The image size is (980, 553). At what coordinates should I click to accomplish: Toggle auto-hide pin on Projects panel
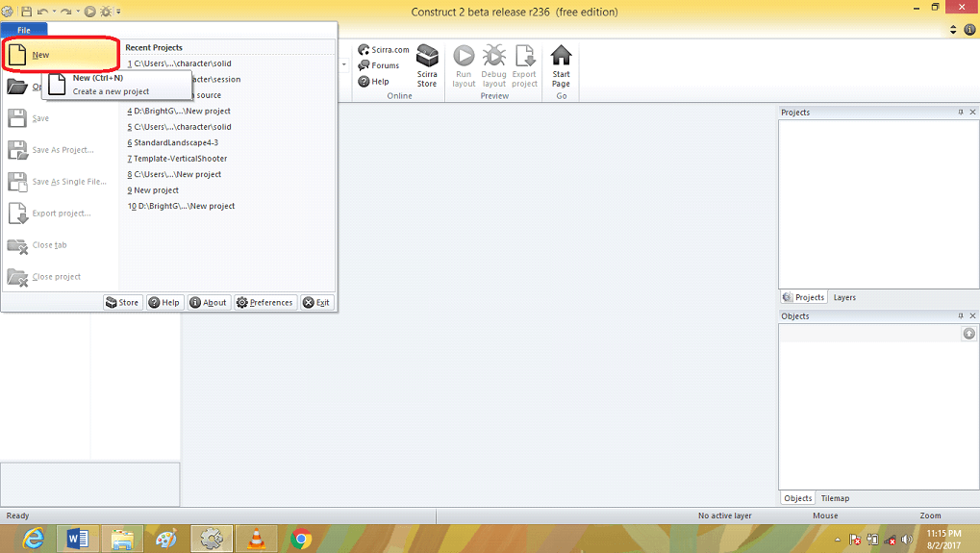[961, 113]
